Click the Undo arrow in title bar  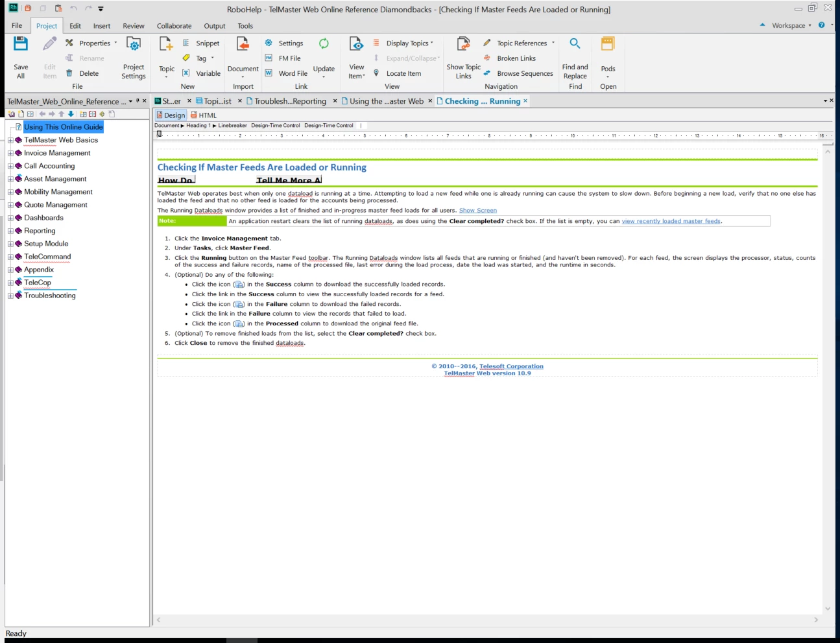(73, 8)
